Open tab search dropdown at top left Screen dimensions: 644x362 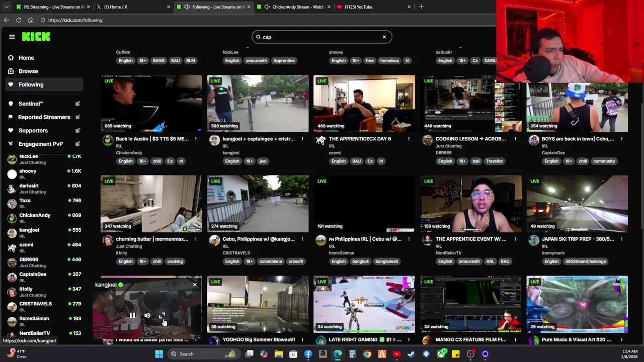(x=6, y=7)
